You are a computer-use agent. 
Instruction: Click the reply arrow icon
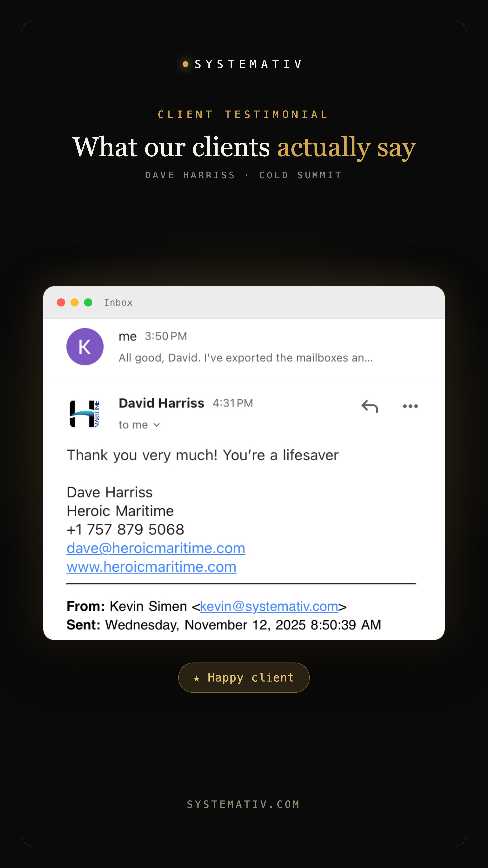click(369, 406)
